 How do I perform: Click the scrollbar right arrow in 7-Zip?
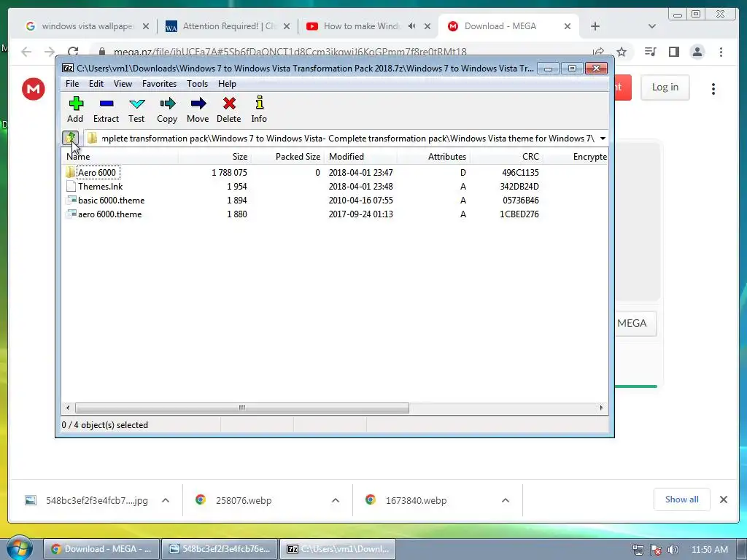pyautogui.click(x=601, y=408)
